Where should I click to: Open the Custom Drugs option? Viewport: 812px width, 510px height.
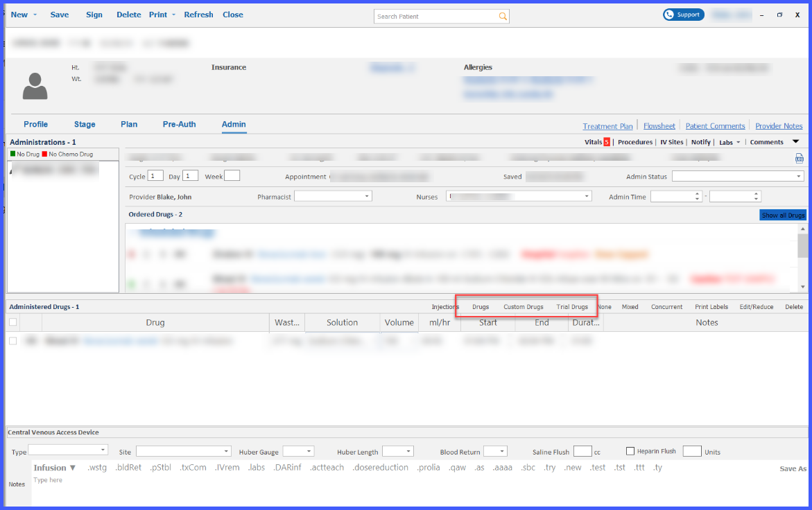[523, 307]
